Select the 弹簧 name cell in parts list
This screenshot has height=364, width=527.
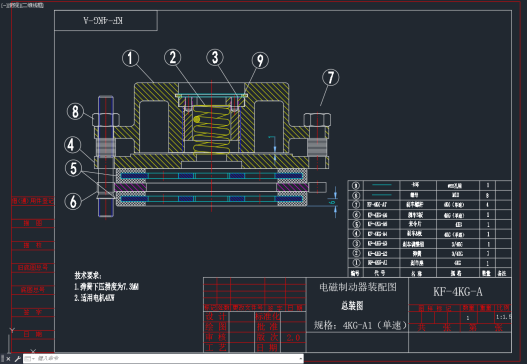(x=417, y=253)
